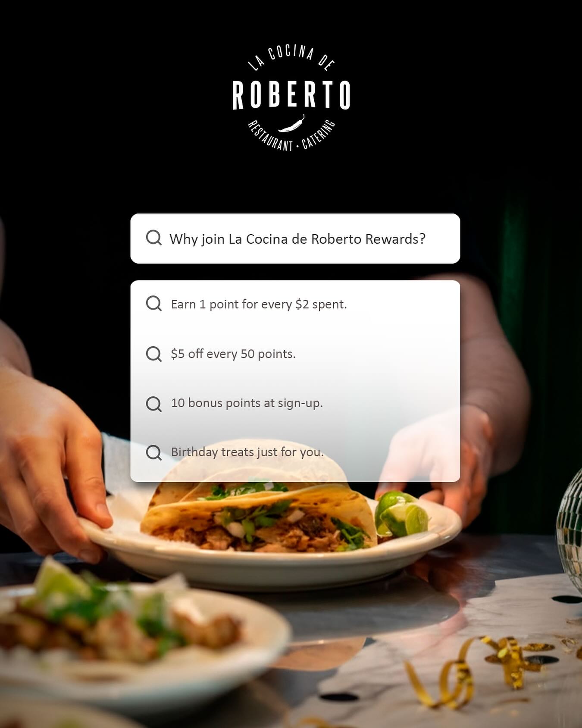
Task: Click the magnifier beside 10 bonus points
Action: (x=153, y=404)
